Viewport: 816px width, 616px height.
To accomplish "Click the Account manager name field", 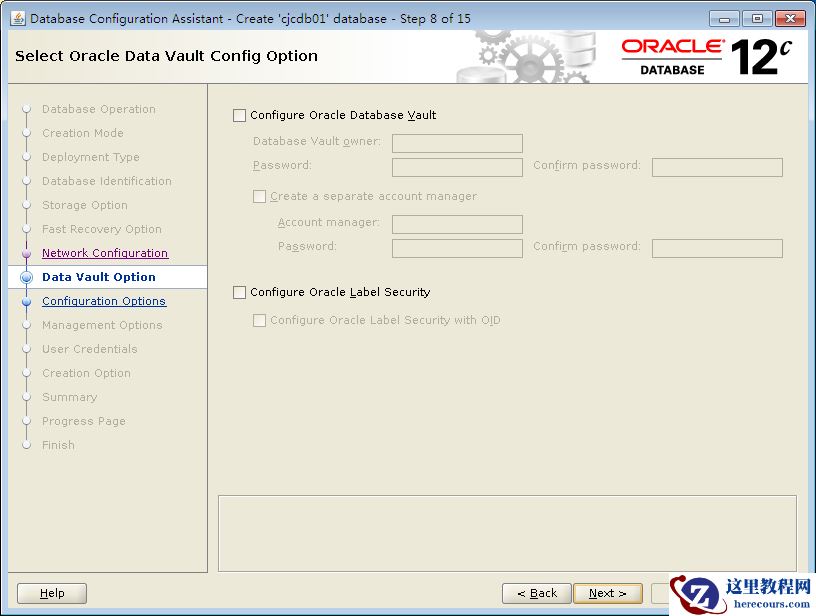I will point(457,224).
